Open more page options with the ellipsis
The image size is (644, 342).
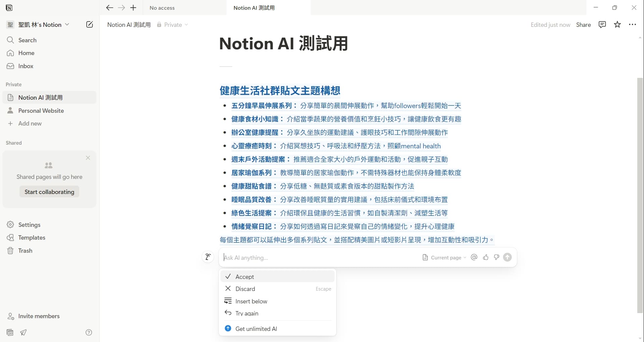633,25
